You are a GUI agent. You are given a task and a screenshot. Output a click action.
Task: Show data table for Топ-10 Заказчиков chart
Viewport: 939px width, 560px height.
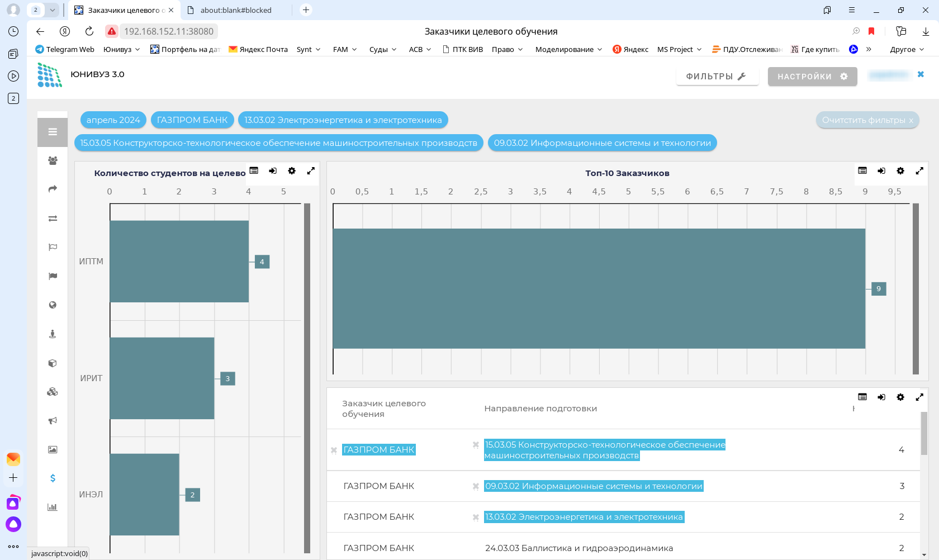coord(862,171)
